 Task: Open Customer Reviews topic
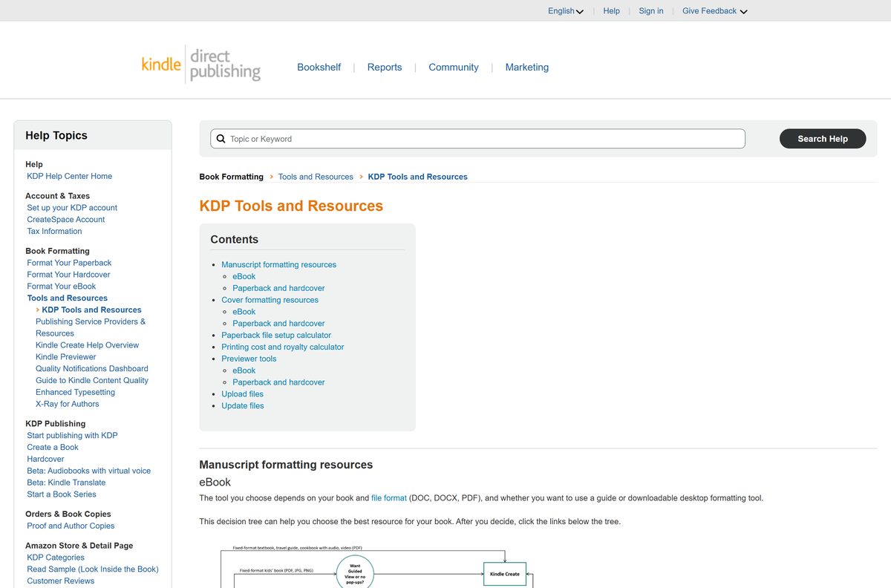(61, 581)
